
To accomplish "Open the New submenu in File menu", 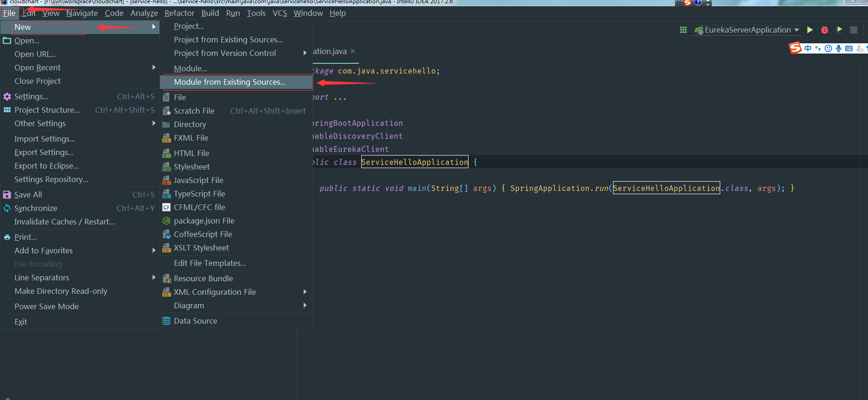I will click(x=80, y=27).
